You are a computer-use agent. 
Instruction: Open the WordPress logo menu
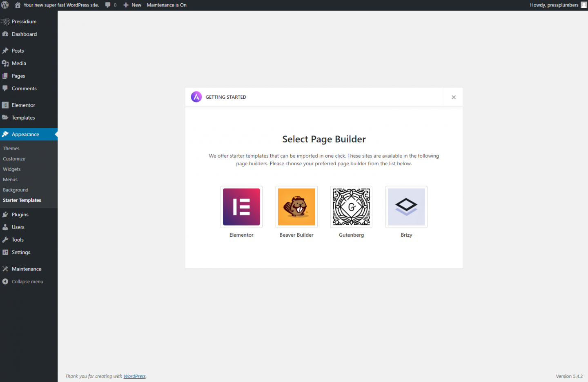[x=5, y=5]
